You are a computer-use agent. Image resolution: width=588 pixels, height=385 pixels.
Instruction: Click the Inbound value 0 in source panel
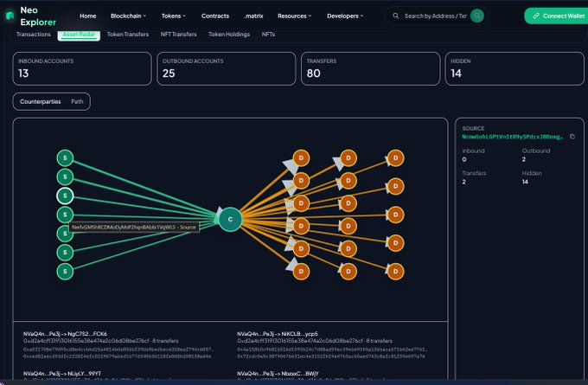(x=464, y=159)
